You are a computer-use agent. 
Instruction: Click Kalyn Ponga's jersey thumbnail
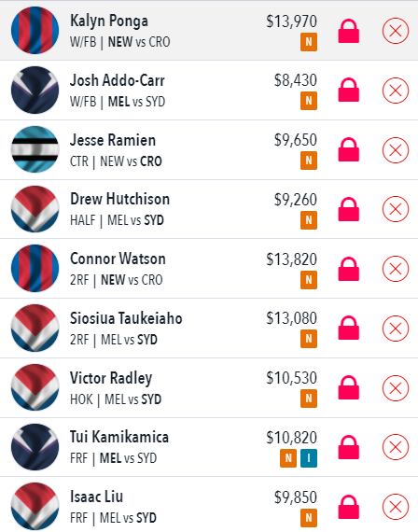[35, 30]
